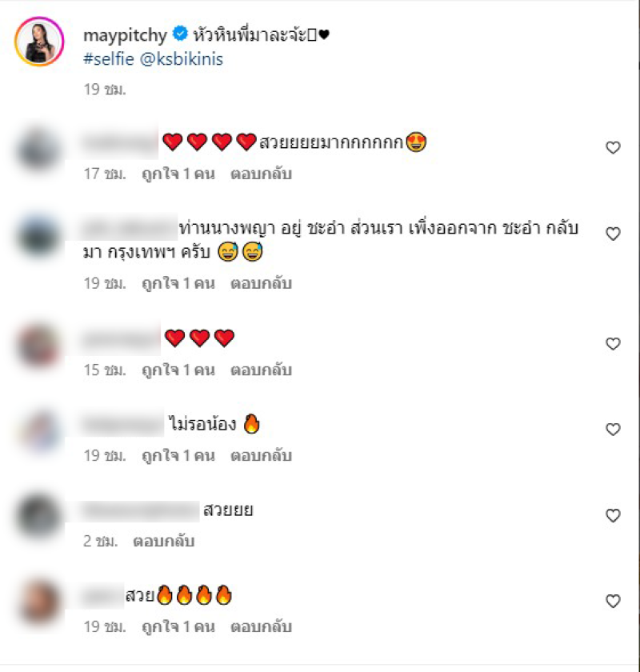
Task: Click the maypitchy verified badge
Action: click(x=180, y=34)
